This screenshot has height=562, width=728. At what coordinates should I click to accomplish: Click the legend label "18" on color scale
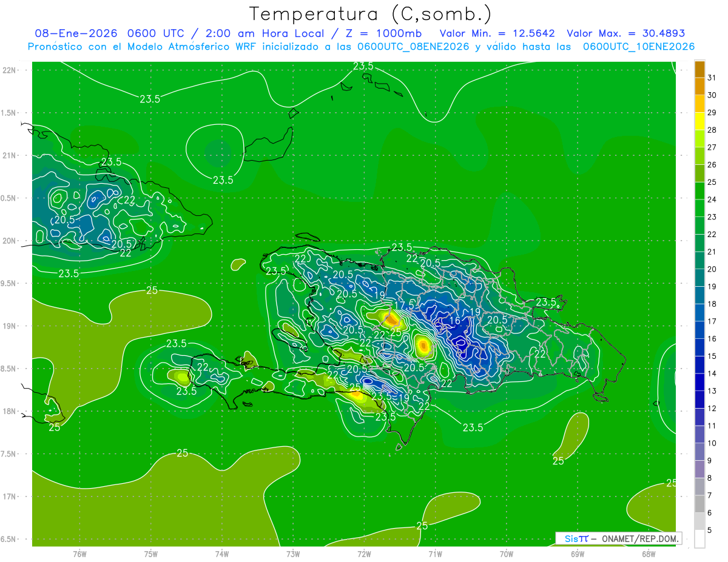tap(712, 304)
